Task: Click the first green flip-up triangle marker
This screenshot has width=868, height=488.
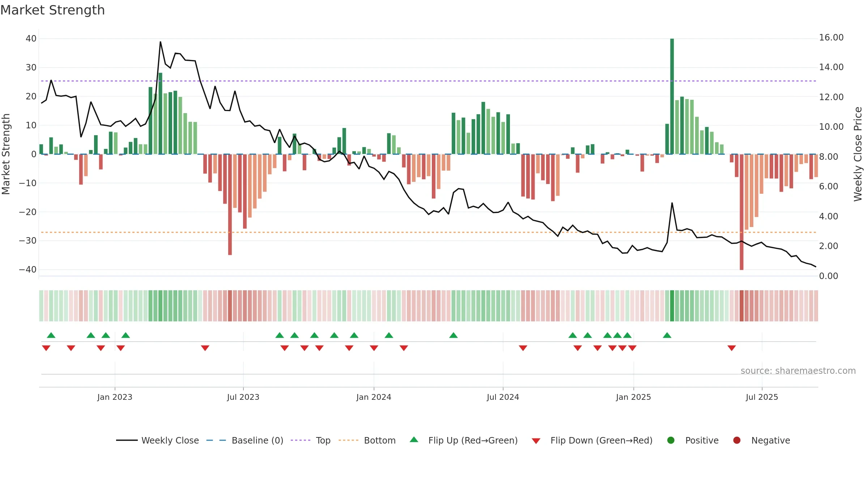Action: 51,335
